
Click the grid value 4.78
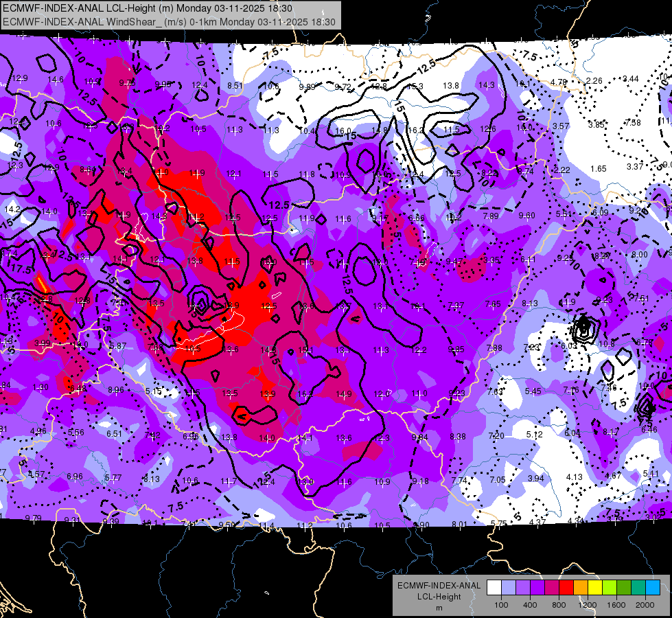pyautogui.click(x=559, y=82)
